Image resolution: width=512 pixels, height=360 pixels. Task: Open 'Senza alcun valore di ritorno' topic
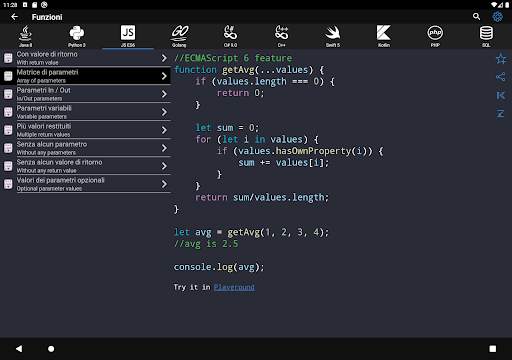pos(85,166)
